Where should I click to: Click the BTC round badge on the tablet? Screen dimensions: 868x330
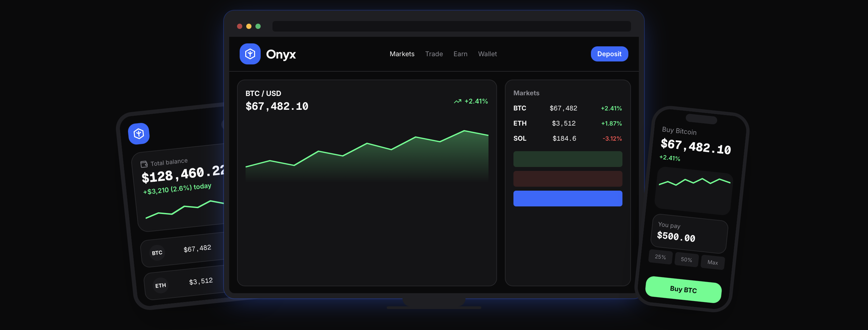pos(157,253)
